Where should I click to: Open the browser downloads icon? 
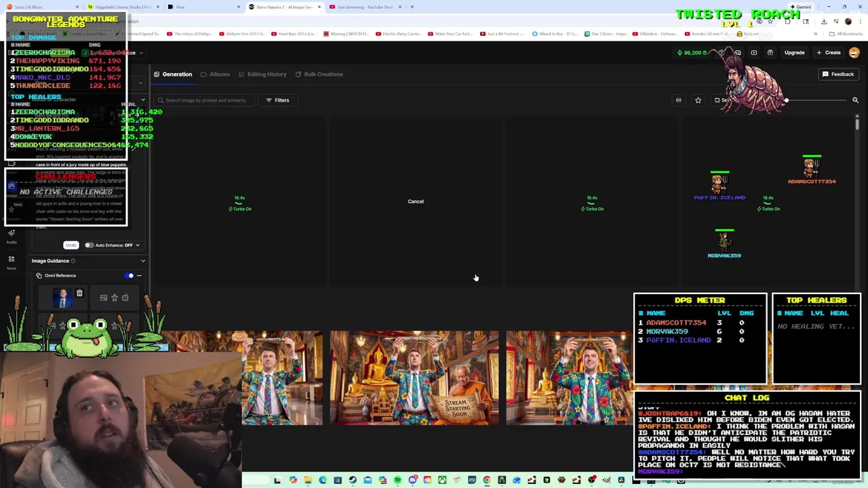point(823,21)
